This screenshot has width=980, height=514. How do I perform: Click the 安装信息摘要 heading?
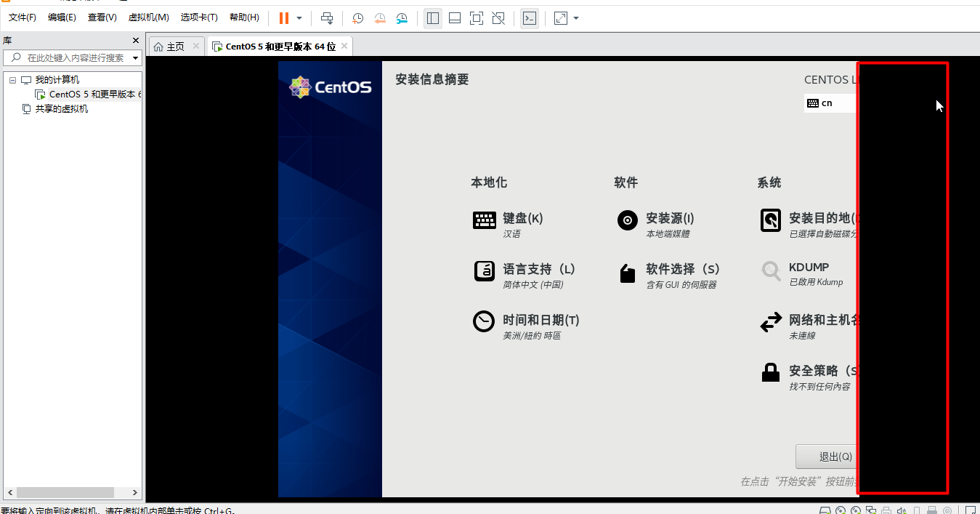click(432, 79)
